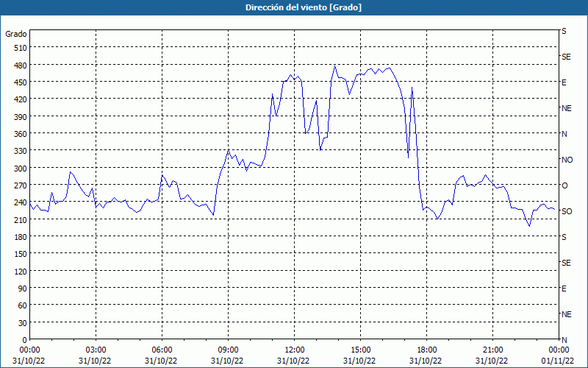588x368 pixels.
Task: Click the 15:00 time label on the x-axis
Action: [x=360, y=350]
